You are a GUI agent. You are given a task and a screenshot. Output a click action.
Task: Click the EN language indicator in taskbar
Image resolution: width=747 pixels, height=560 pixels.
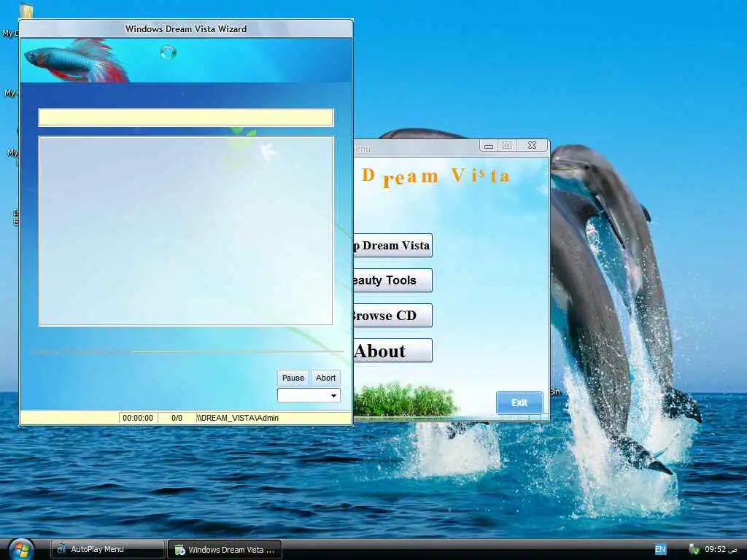(659, 550)
